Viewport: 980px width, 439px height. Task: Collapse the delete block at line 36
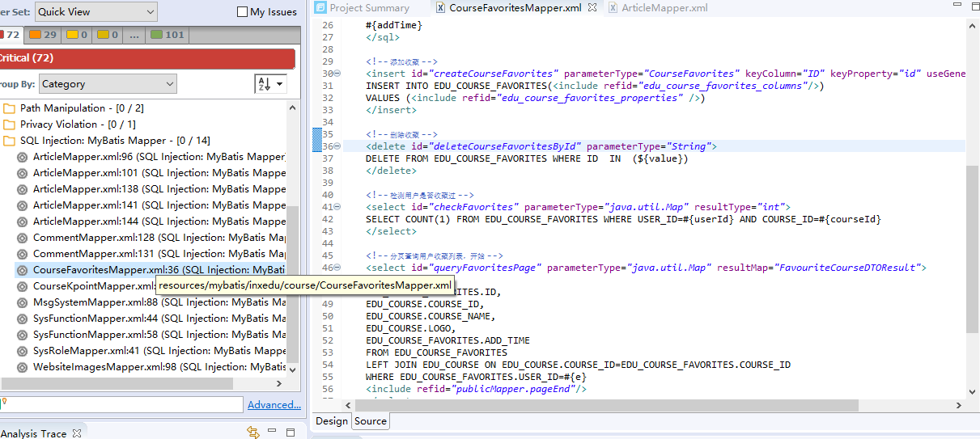coord(337,146)
